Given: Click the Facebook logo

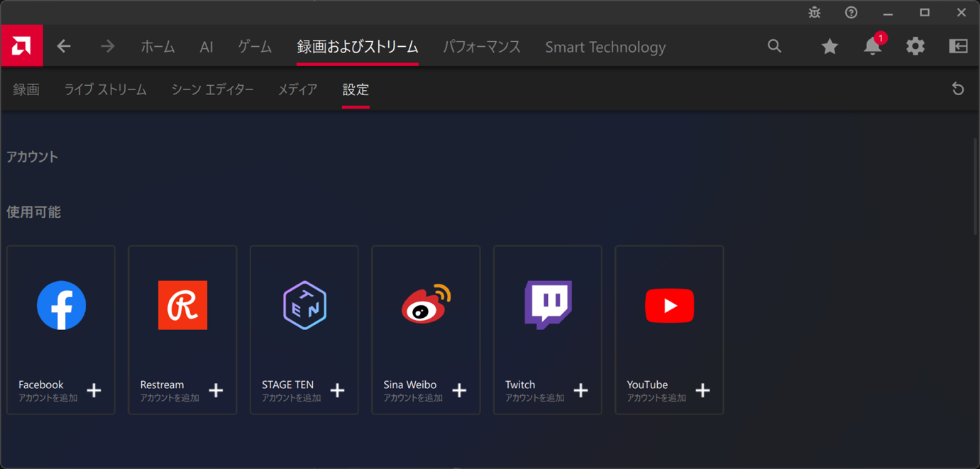Looking at the screenshot, I should (x=61, y=305).
